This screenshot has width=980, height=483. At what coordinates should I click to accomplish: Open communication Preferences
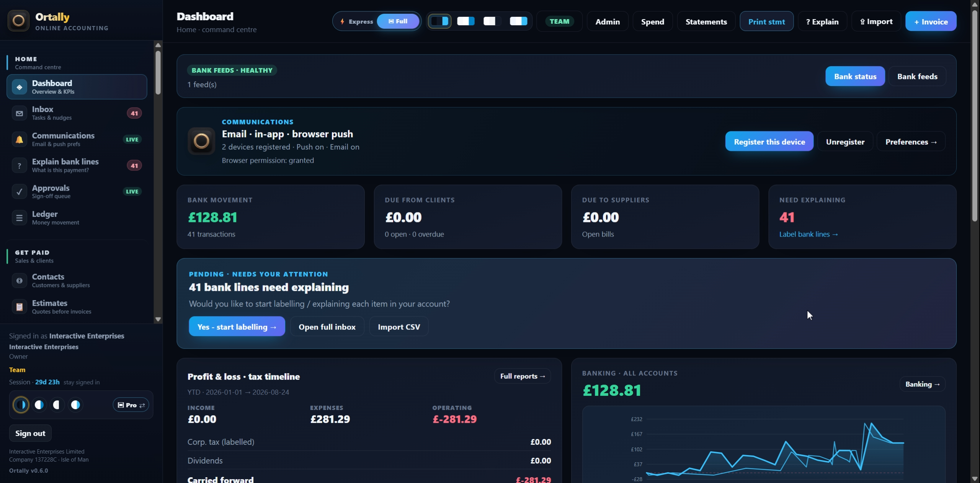[911, 142]
